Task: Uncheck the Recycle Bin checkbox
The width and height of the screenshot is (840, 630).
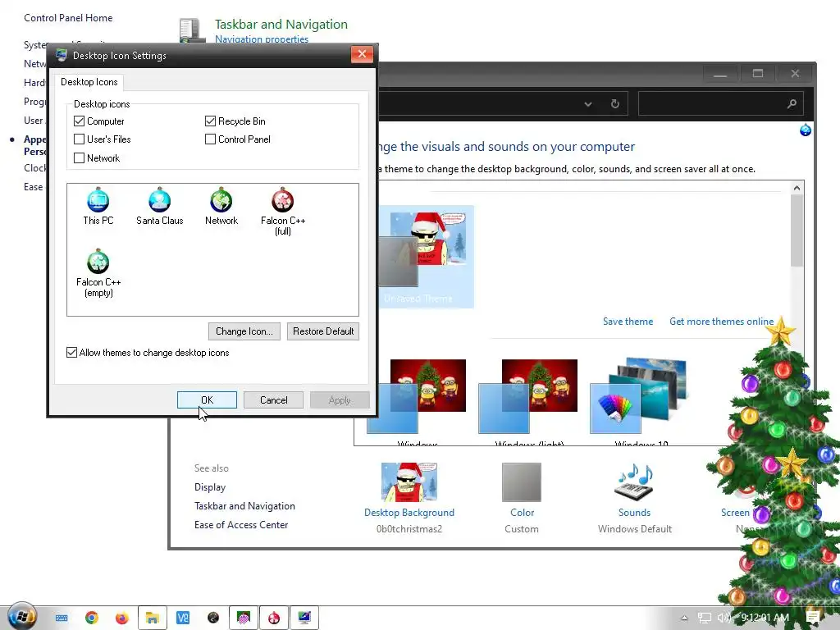Action: click(x=211, y=121)
